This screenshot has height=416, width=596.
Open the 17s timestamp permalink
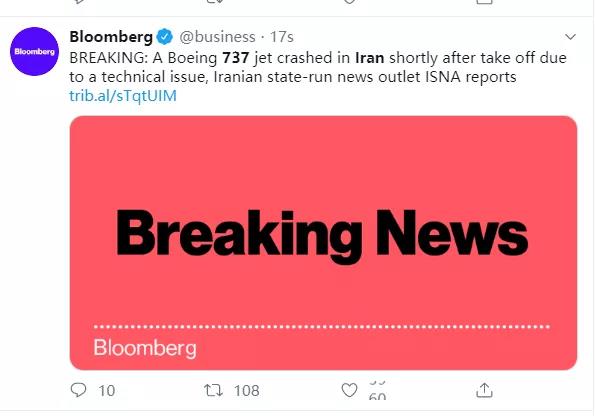coord(282,37)
